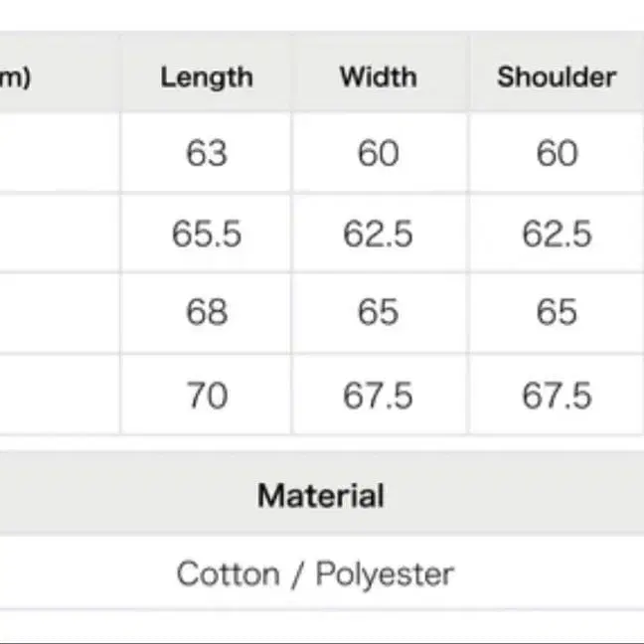The height and width of the screenshot is (644, 644).
Task: Click the Material section header
Action: (x=321, y=495)
